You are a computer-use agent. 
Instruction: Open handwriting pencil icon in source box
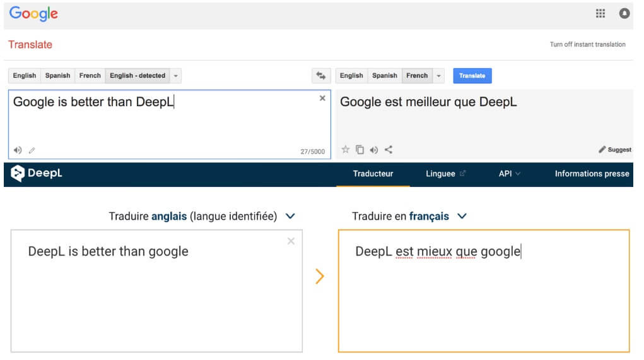pyautogui.click(x=32, y=150)
